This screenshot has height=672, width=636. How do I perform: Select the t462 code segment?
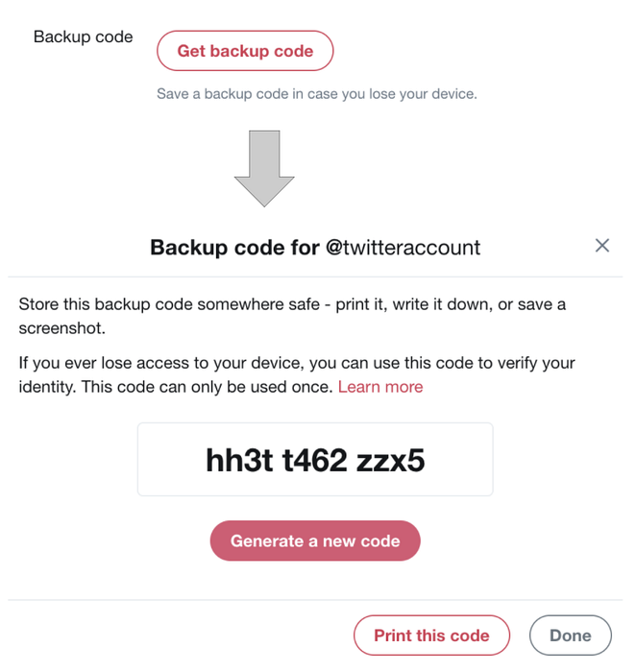(x=314, y=461)
